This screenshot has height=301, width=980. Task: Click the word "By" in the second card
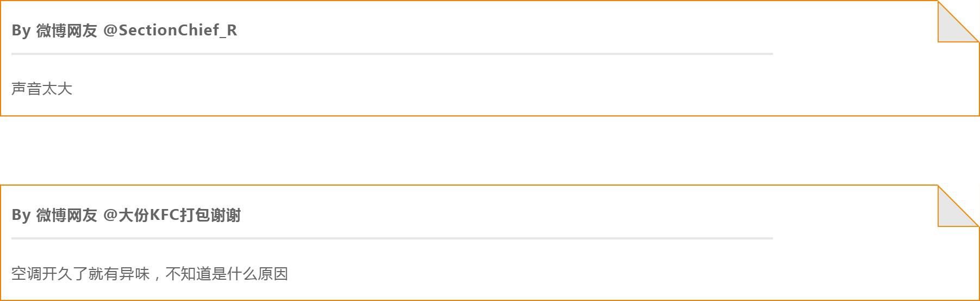pyautogui.click(x=21, y=216)
